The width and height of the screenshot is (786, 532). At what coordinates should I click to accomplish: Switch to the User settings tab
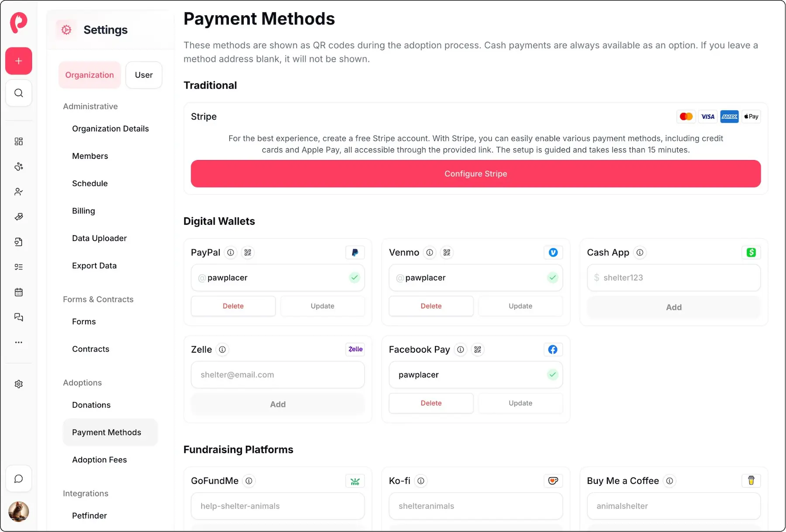click(x=143, y=75)
